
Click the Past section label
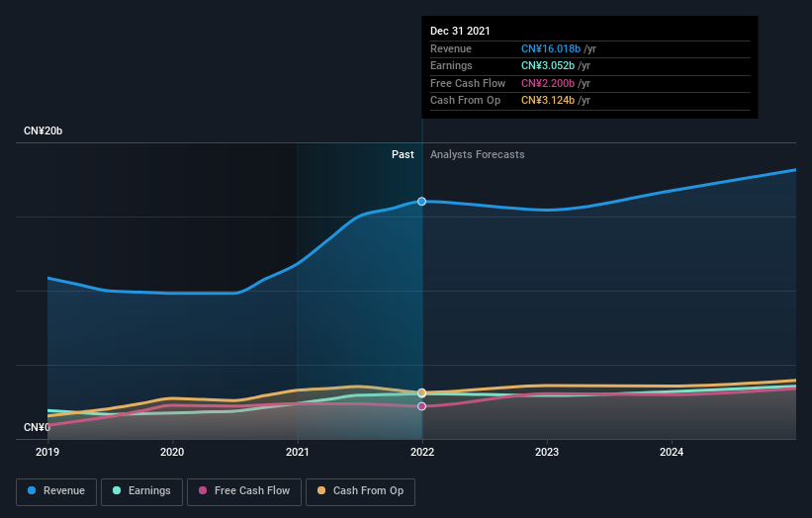point(403,155)
